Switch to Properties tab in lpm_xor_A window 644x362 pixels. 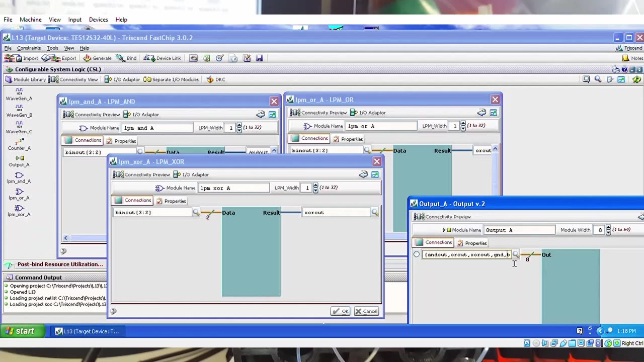[171, 201]
